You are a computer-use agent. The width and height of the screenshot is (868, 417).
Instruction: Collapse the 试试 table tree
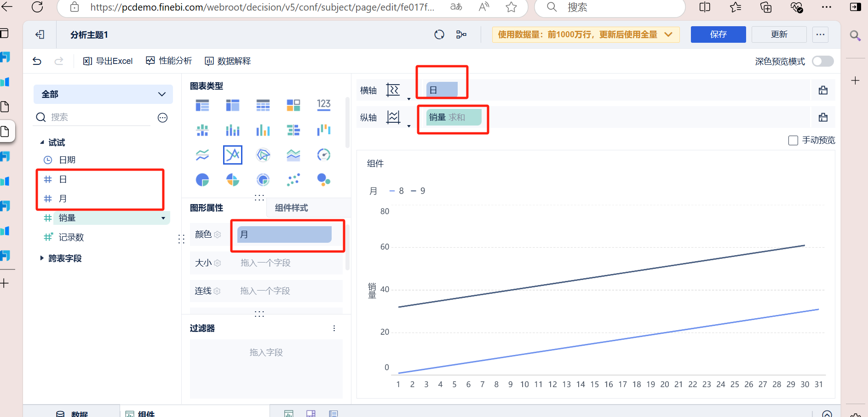pyautogui.click(x=42, y=143)
